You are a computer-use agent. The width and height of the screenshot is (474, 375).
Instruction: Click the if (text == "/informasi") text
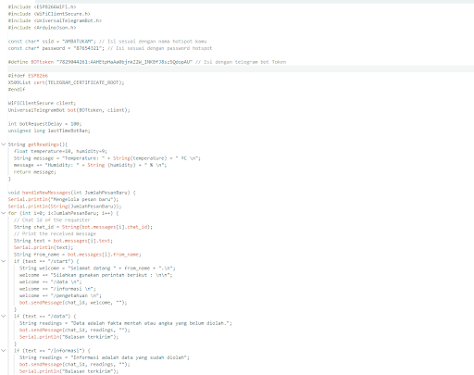click(52, 350)
